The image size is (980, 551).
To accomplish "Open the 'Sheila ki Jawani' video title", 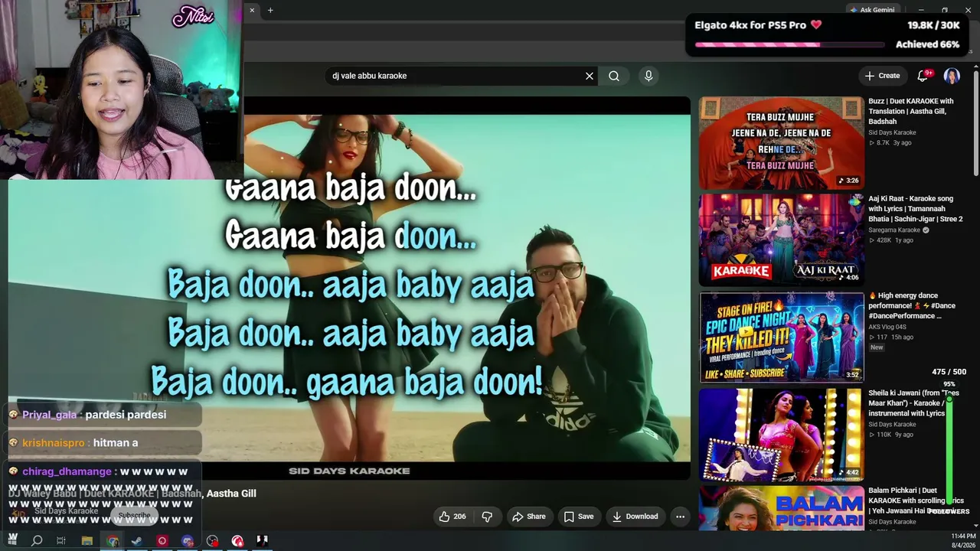I will coord(913,403).
